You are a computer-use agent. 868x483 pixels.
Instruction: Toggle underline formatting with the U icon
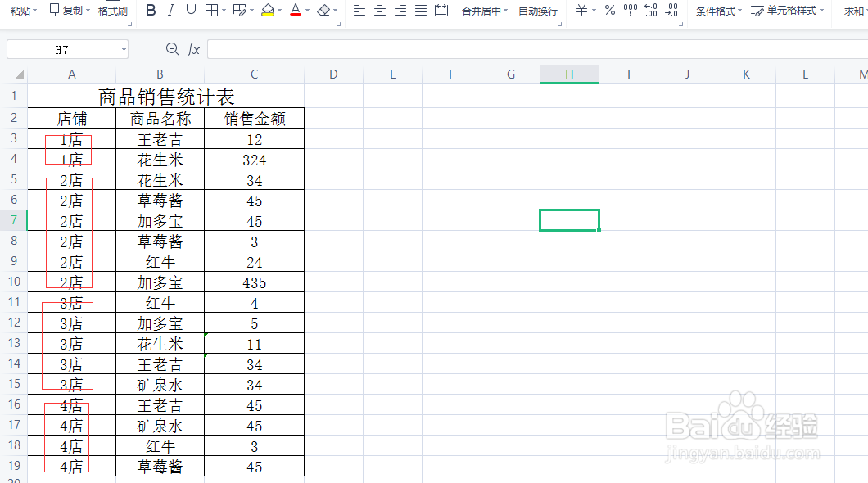191,10
